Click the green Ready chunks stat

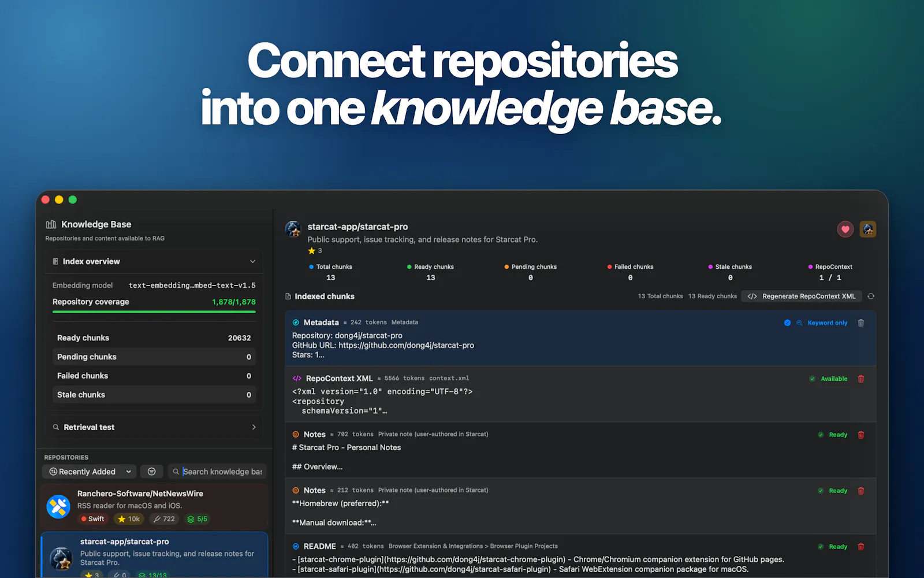(x=431, y=272)
